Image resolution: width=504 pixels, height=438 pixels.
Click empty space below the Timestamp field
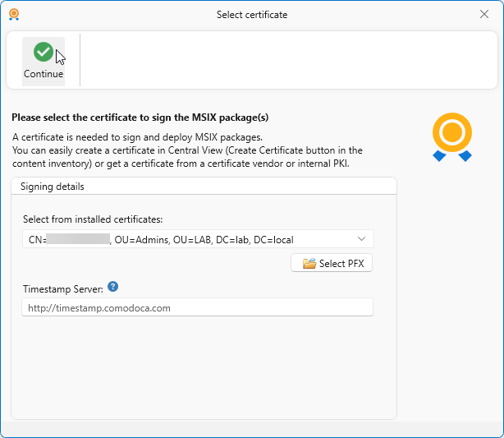click(x=197, y=362)
